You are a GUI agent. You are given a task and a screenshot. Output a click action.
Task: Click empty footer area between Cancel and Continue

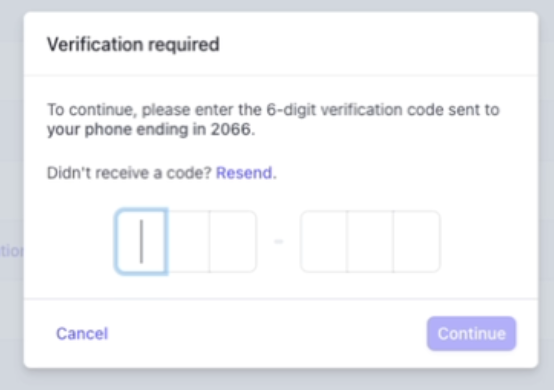click(267, 333)
